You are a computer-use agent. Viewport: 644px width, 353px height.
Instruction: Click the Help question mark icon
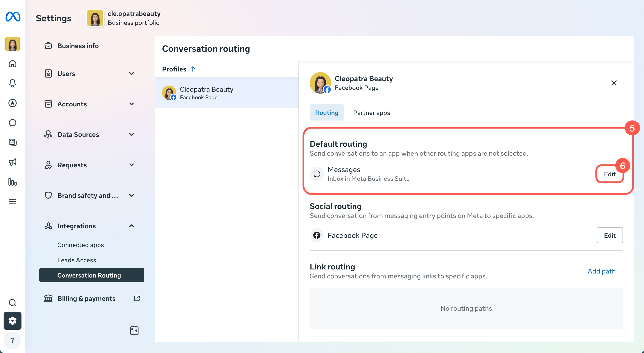click(x=13, y=340)
